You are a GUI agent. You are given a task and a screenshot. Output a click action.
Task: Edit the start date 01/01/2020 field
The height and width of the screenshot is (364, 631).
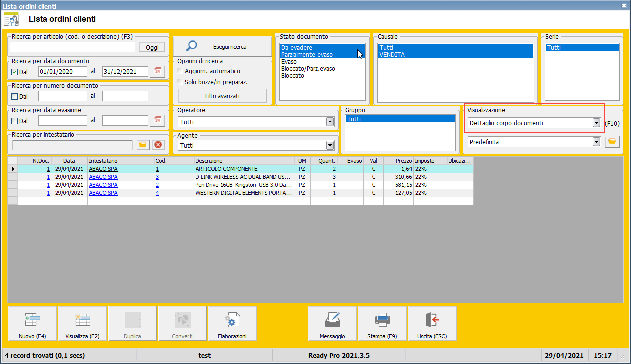[63, 72]
